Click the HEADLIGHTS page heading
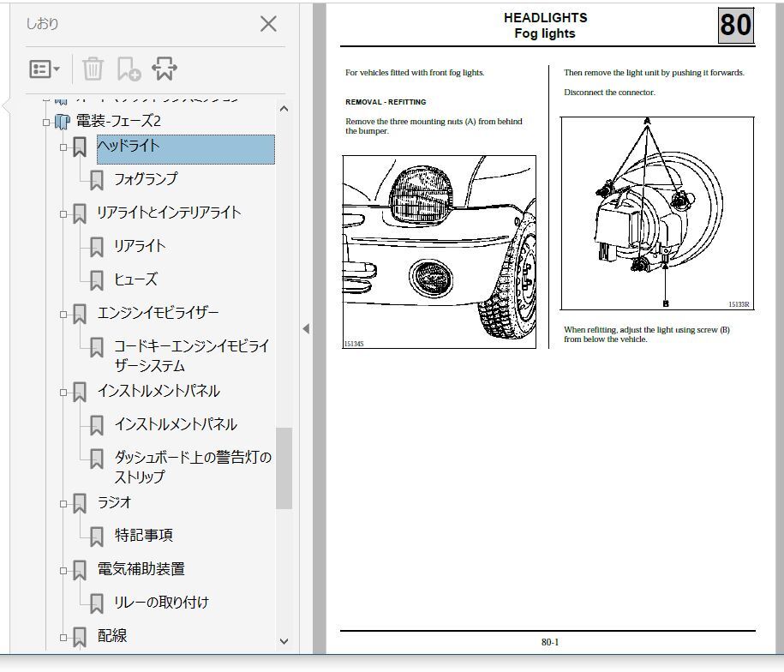The height and width of the screenshot is (672, 784). [x=546, y=18]
